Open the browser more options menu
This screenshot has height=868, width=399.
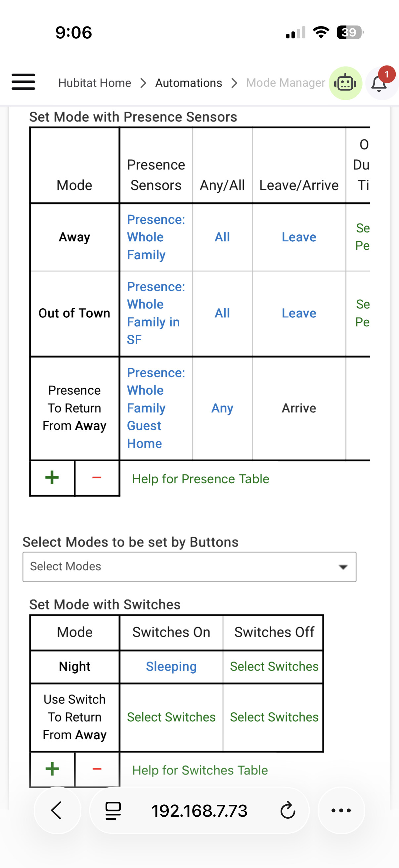pyautogui.click(x=341, y=810)
